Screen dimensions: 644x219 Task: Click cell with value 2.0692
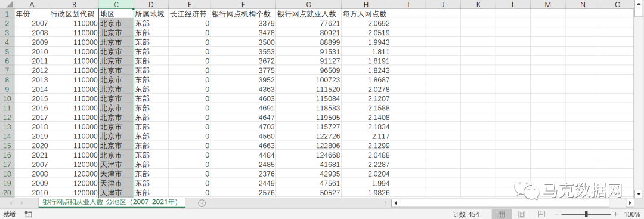click(x=366, y=23)
